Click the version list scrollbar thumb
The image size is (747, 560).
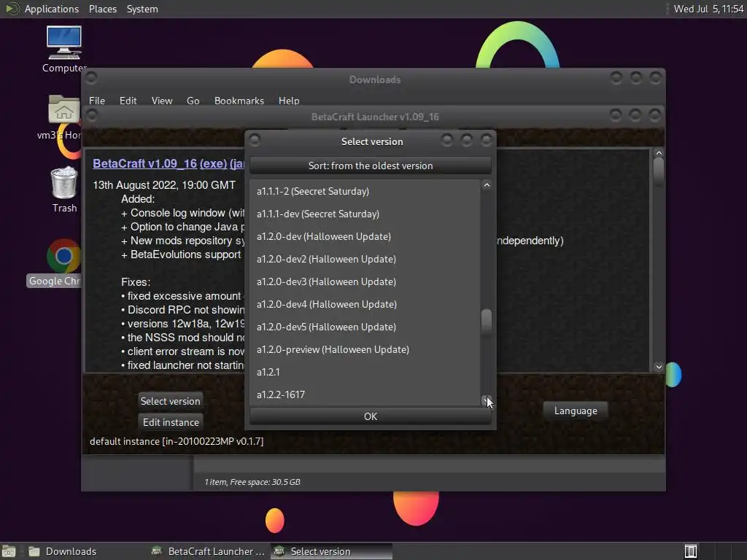(487, 323)
